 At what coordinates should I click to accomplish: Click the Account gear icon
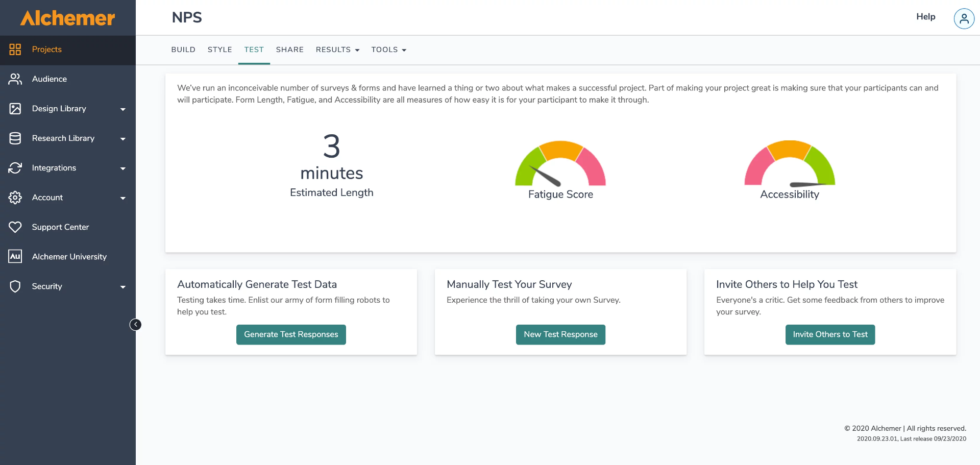pos(15,198)
